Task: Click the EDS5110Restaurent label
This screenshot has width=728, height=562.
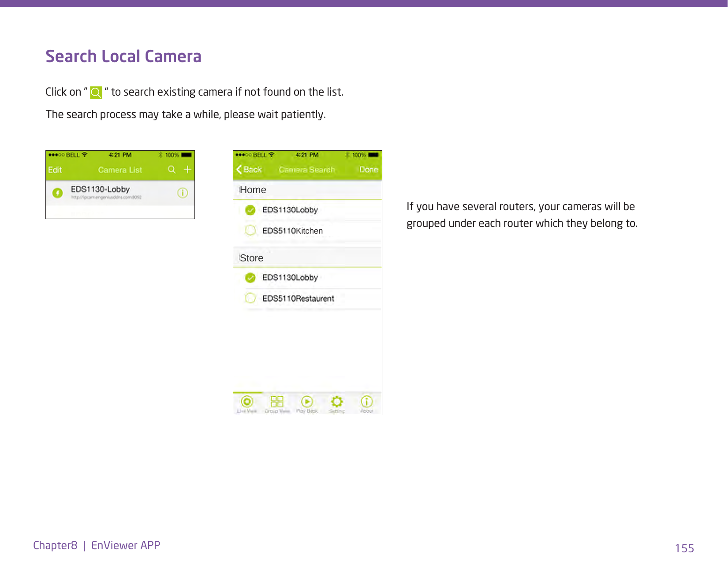Action: coord(298,298)
